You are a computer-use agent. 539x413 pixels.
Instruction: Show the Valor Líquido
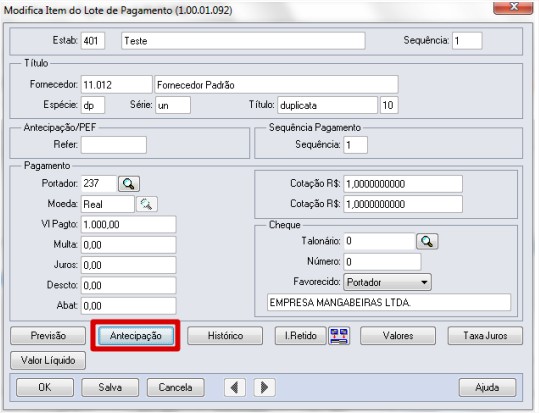(48, 360)
